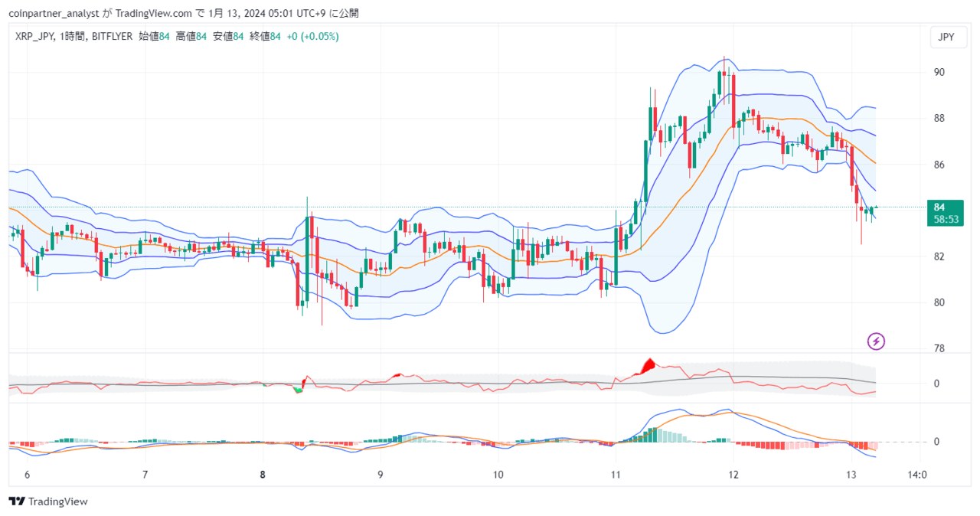Click the purple lightning bolt icon
Image resolution: width=980 pixels, height=516 pixels.
click(876, 341)
